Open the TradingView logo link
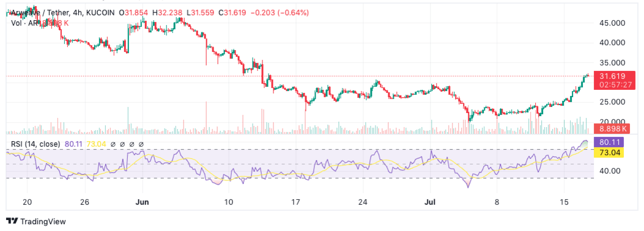 pos(35,222)
